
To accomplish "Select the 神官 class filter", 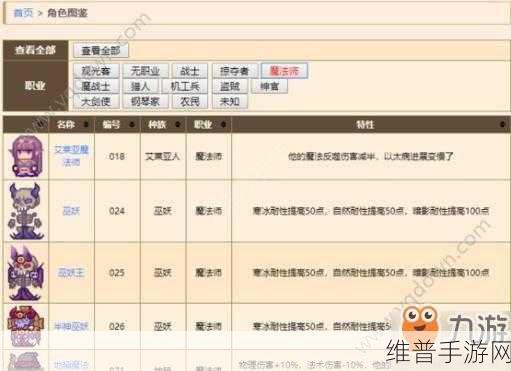I will point(269,86).
